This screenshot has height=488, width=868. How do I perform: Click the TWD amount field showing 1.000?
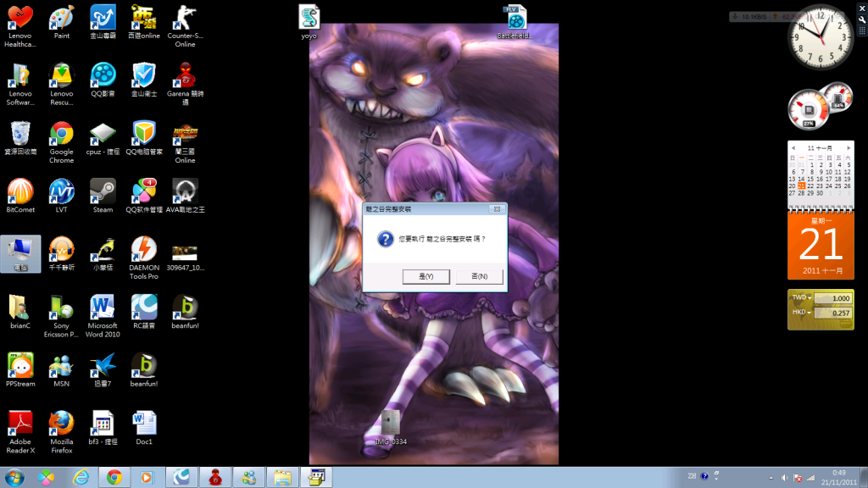pyautogui.click(x=833, y=298)
